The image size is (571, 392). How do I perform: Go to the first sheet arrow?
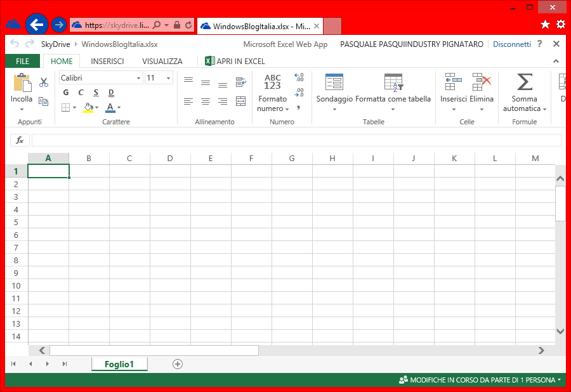pyautogui.click(x=13, y=364)
